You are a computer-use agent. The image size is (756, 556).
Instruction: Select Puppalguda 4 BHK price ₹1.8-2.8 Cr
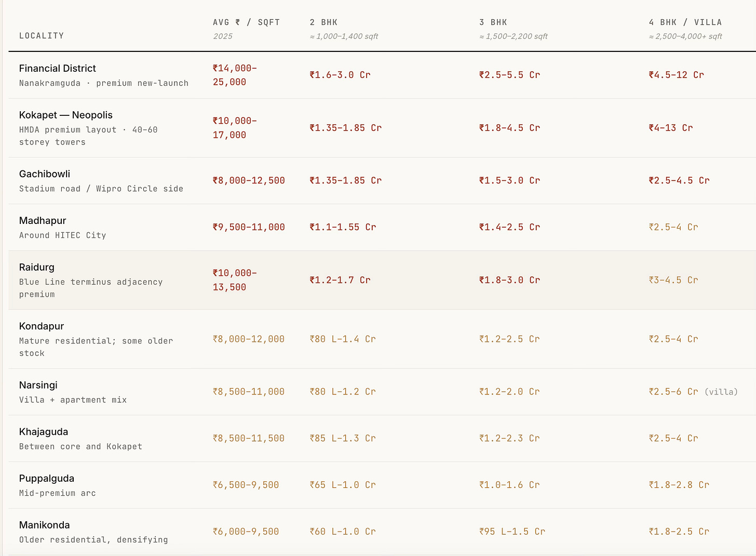pos(679,485)
